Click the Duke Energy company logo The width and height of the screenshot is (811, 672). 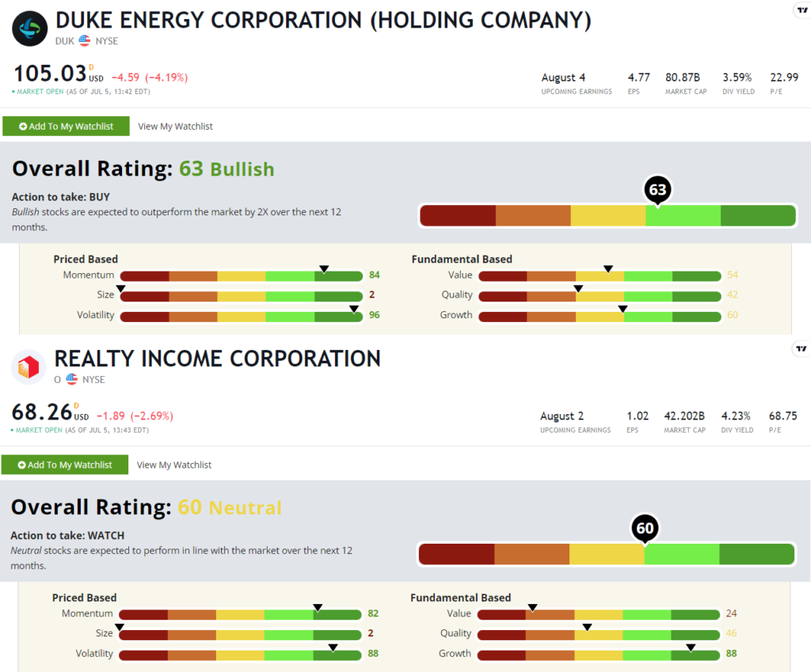click(x=29, y=28)
